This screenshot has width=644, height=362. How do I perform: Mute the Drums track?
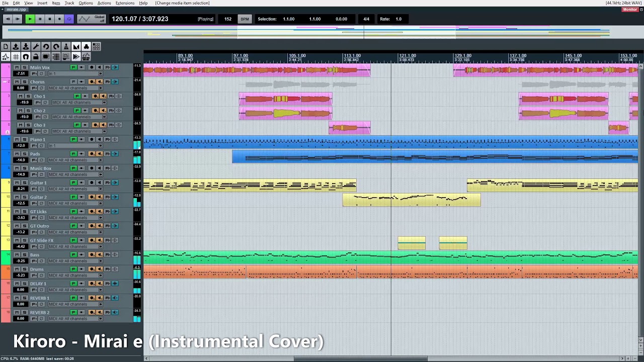pyautogui.click(x=17, y=269)
